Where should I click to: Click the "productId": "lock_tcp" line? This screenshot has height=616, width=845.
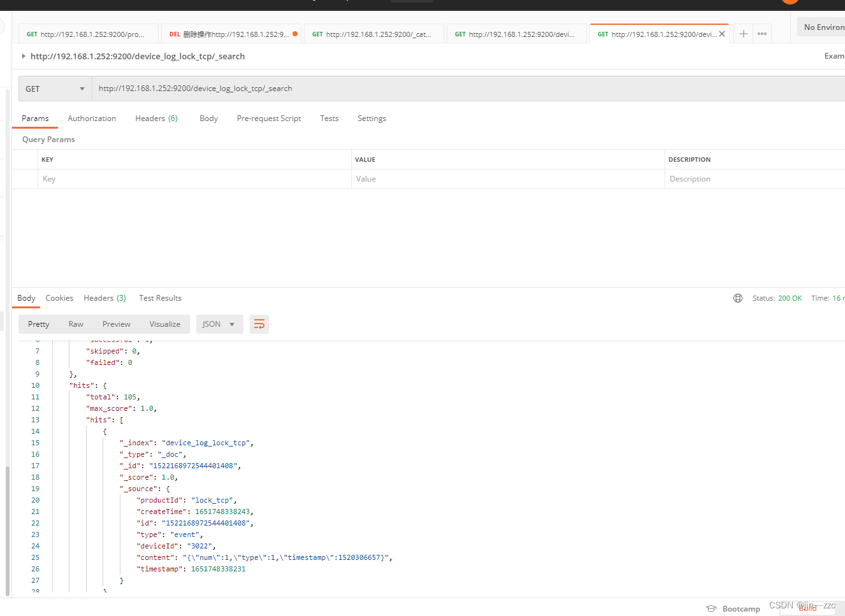coord(187,500)
